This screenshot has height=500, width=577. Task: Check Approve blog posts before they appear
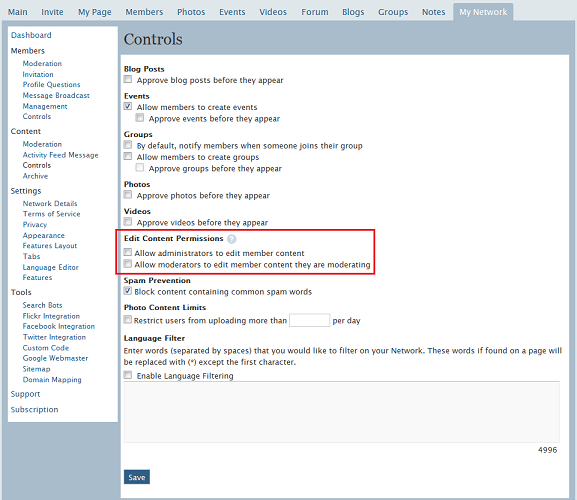128,79
